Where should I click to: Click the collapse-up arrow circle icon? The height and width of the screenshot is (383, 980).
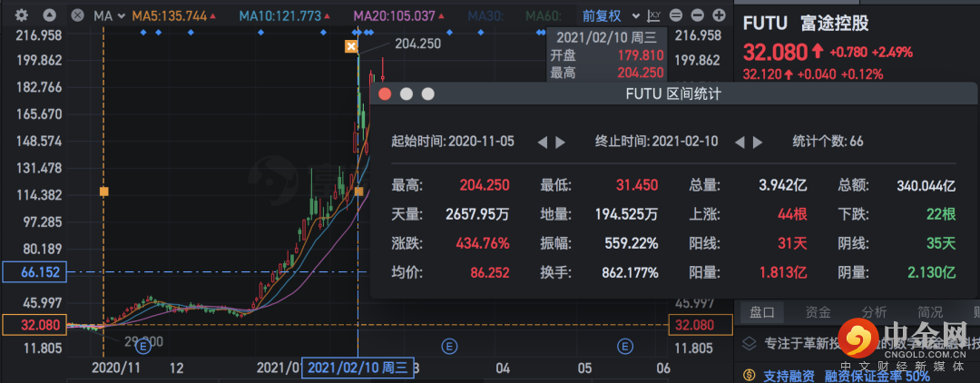click(50, 15)
